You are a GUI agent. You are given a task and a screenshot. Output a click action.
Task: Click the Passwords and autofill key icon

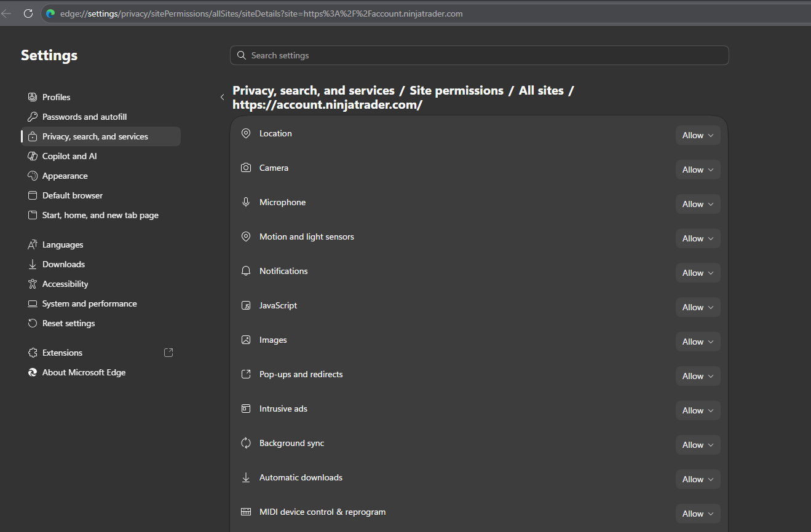(x=33, y=117)
